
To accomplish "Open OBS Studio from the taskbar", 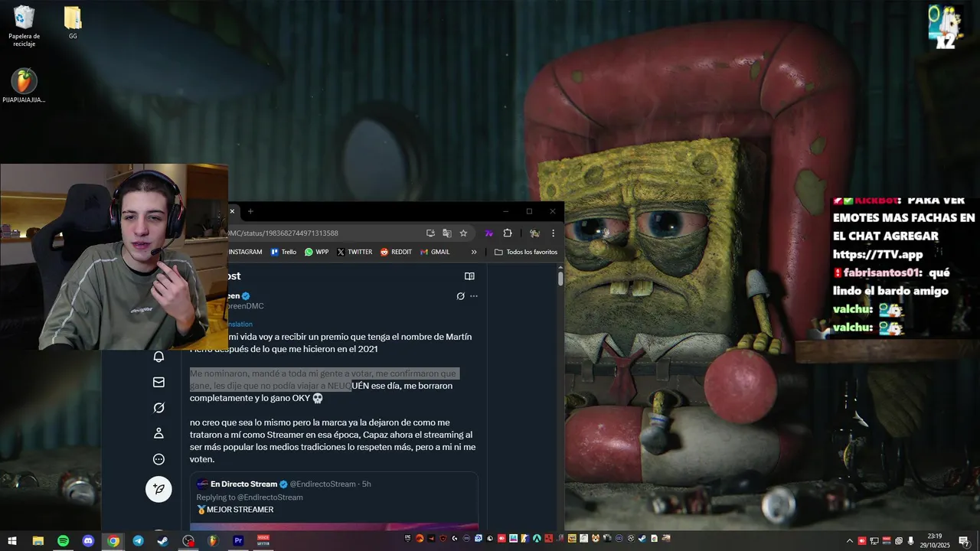I will coord(188,540).
